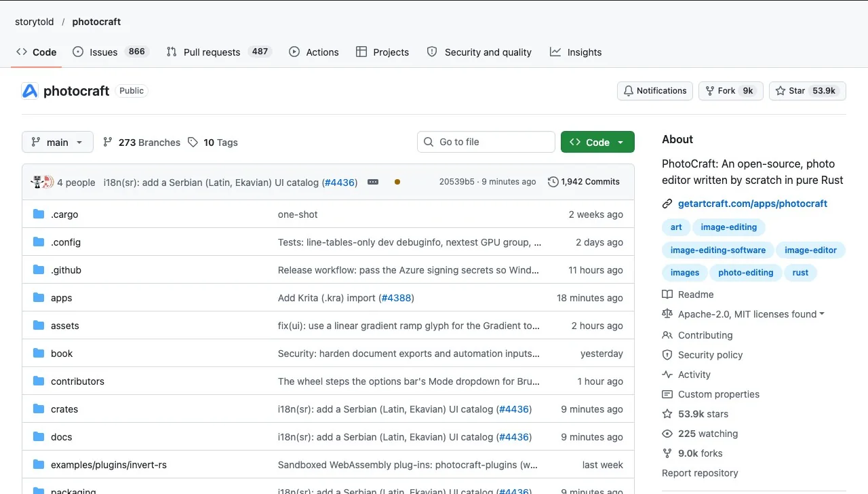868x494 pixels.
Task: Open pull request #4388 link in apps row
Action: click(396, 298)
